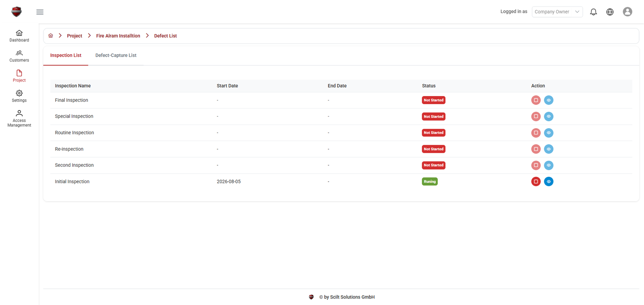Open Settings in the sidebar

(19, 96)
